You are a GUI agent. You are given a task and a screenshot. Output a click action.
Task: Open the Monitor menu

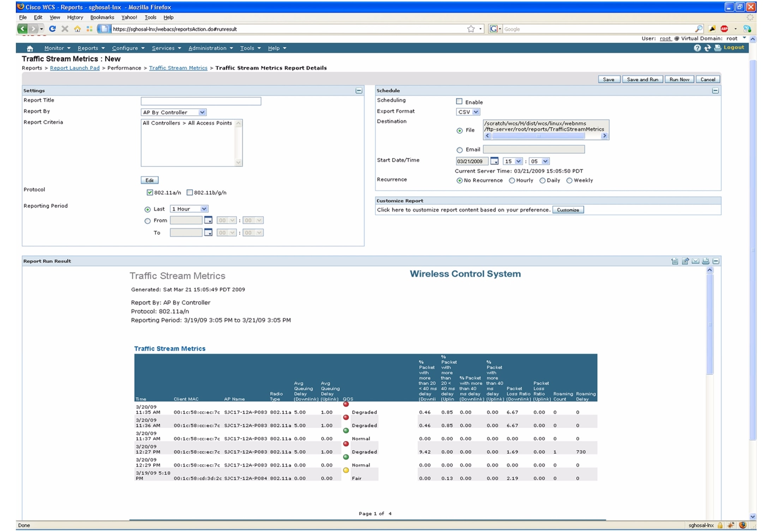click(55, 48)
